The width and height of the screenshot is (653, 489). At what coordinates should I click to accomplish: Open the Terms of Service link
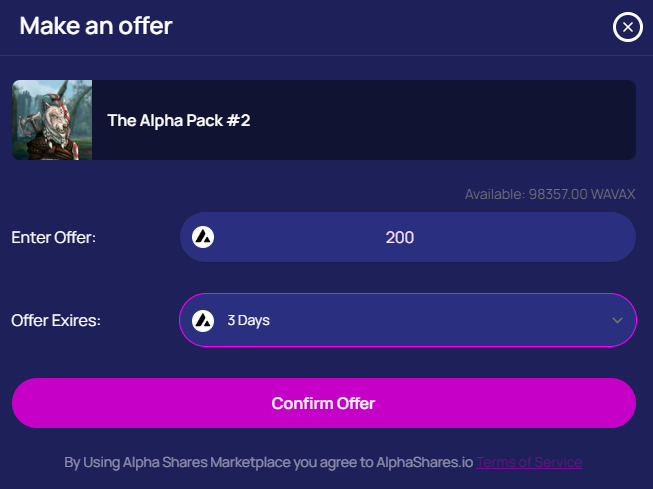pos(529,462)
